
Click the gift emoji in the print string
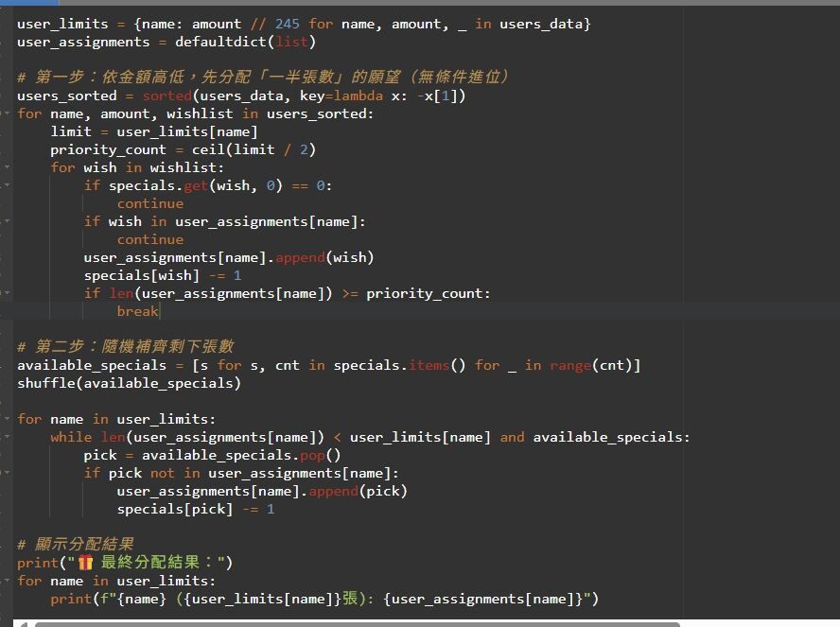click(85, 563)
